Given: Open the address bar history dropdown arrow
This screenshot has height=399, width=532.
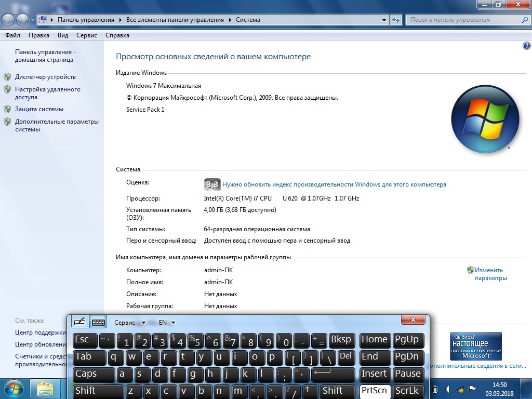Looking at the screenshot, I should 384,20.
